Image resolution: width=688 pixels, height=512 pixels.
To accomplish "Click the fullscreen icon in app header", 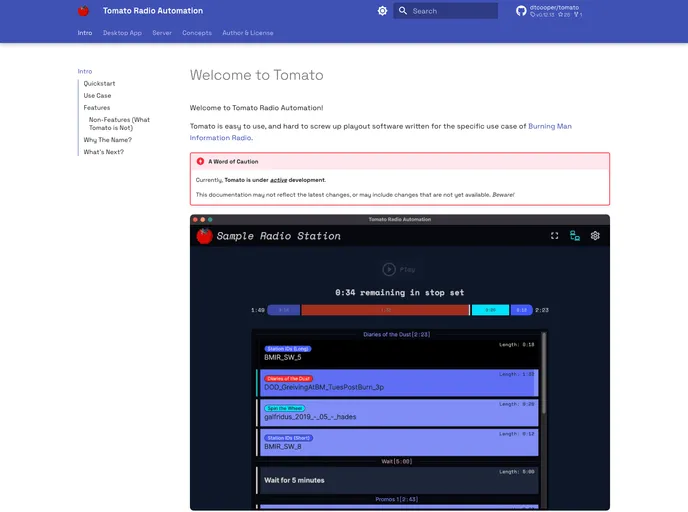I will tap(555, 236).
